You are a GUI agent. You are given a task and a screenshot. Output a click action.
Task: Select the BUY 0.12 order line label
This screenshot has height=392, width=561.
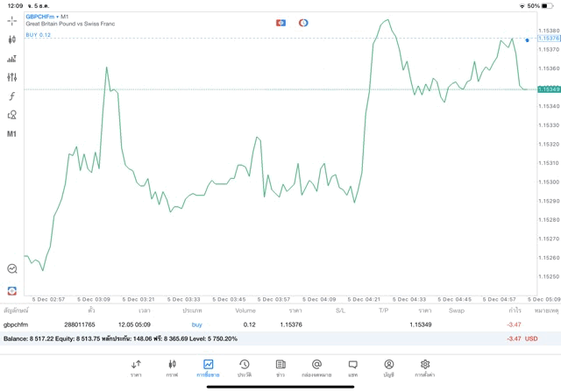pyautogui.click(x=39, y=35)
